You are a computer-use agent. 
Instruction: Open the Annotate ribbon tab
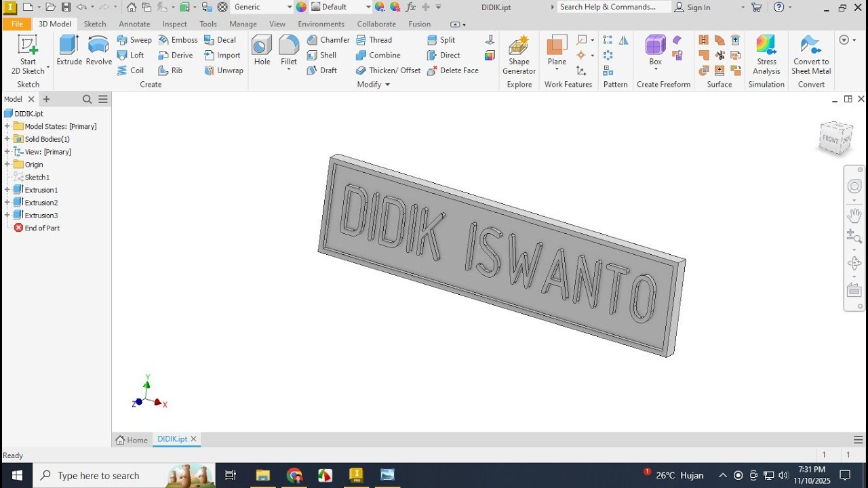(x=134, y=24)
